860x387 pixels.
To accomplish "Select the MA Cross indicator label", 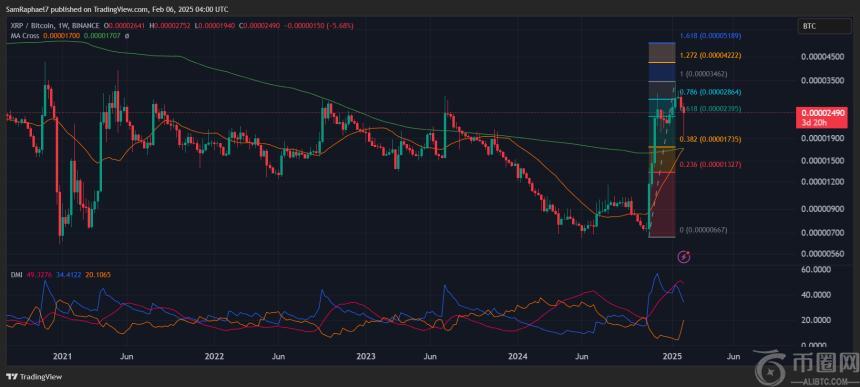I will pyautogui.click(x=25, y=36).
